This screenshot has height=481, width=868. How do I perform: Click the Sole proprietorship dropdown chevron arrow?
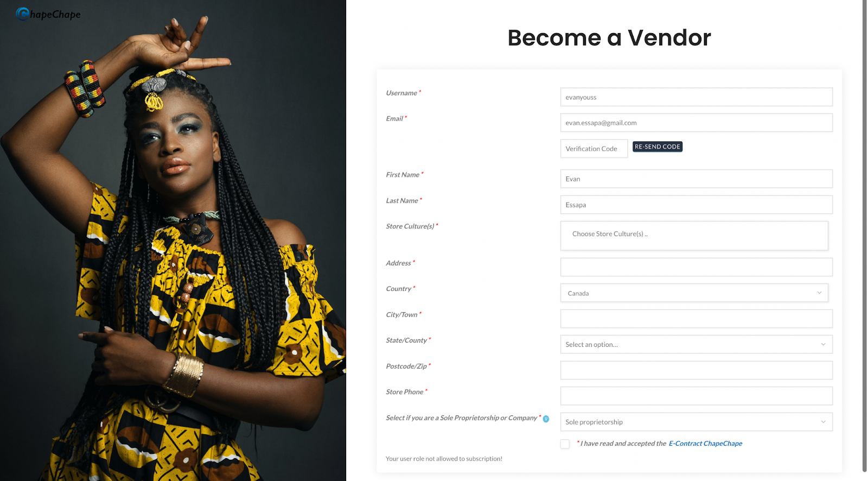tap(823, 422)
